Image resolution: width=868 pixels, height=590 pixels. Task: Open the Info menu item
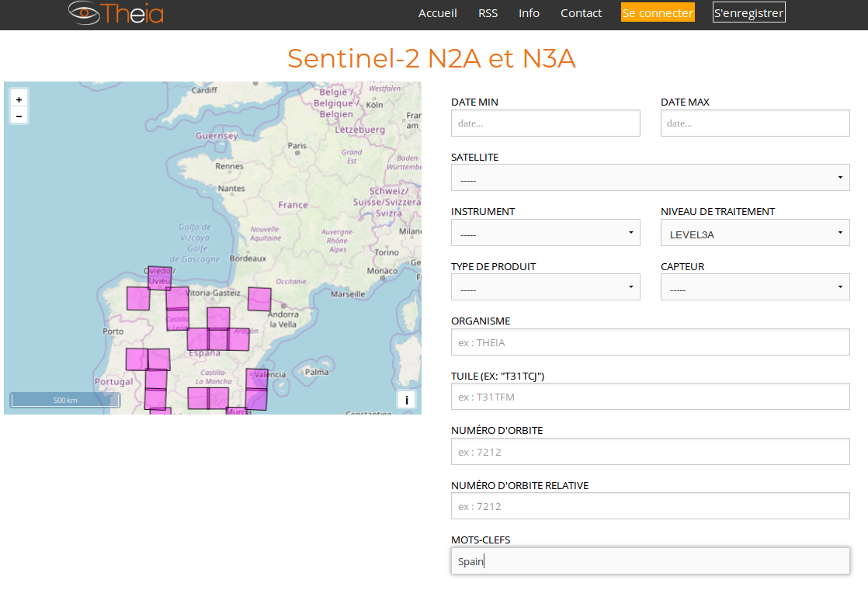[x=529, y=13]
